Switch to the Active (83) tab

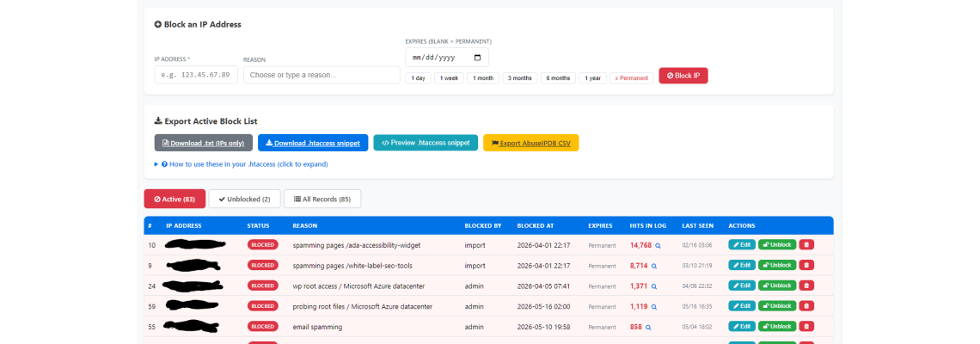coord(175,199)
